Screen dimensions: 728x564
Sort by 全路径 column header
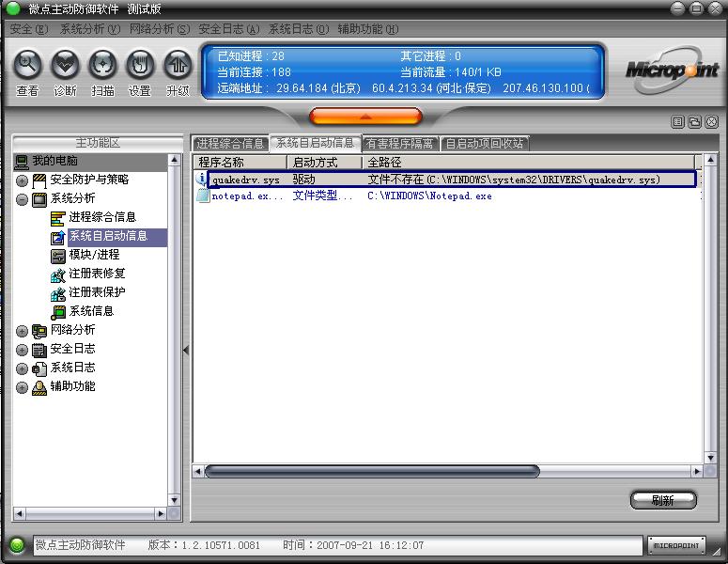tap(529, 162)
